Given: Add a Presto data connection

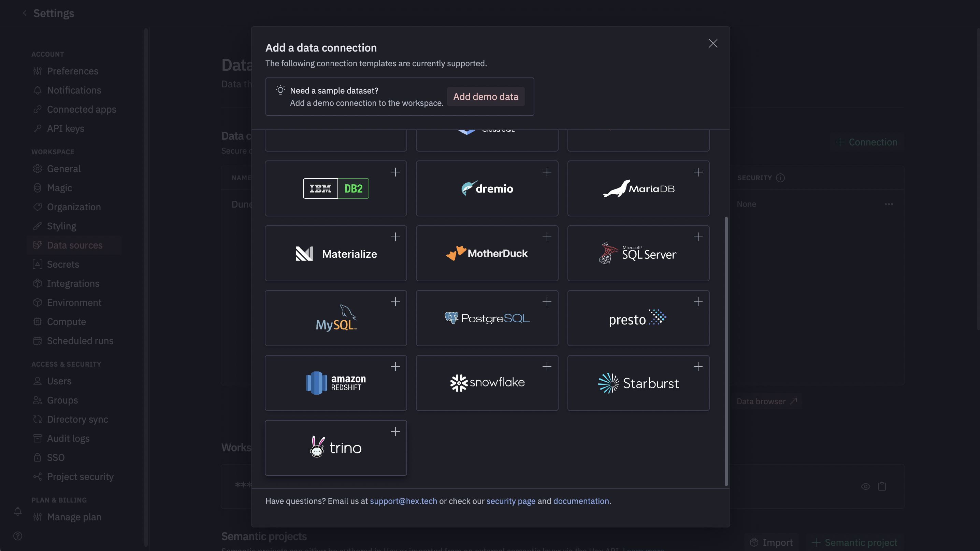Looking at the screenshot, I should click(x=698, y=301).
